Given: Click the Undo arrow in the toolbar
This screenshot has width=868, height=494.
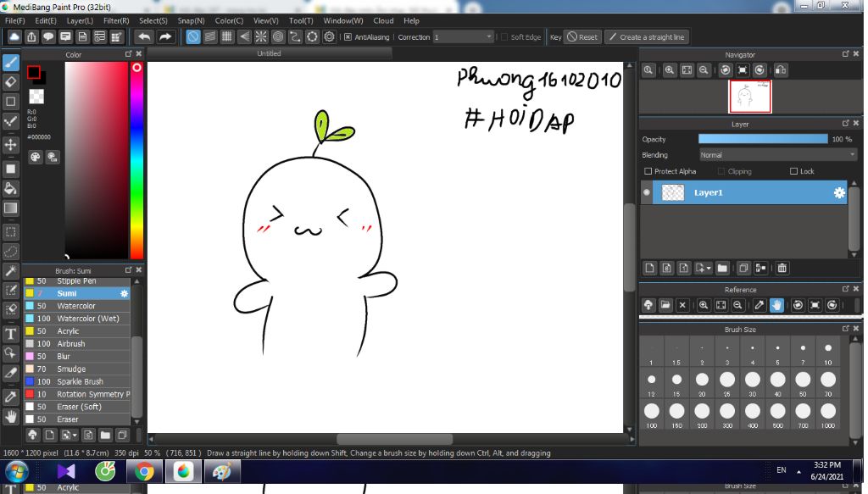Looking at the screenshot, I should click(x=144, y=37).
